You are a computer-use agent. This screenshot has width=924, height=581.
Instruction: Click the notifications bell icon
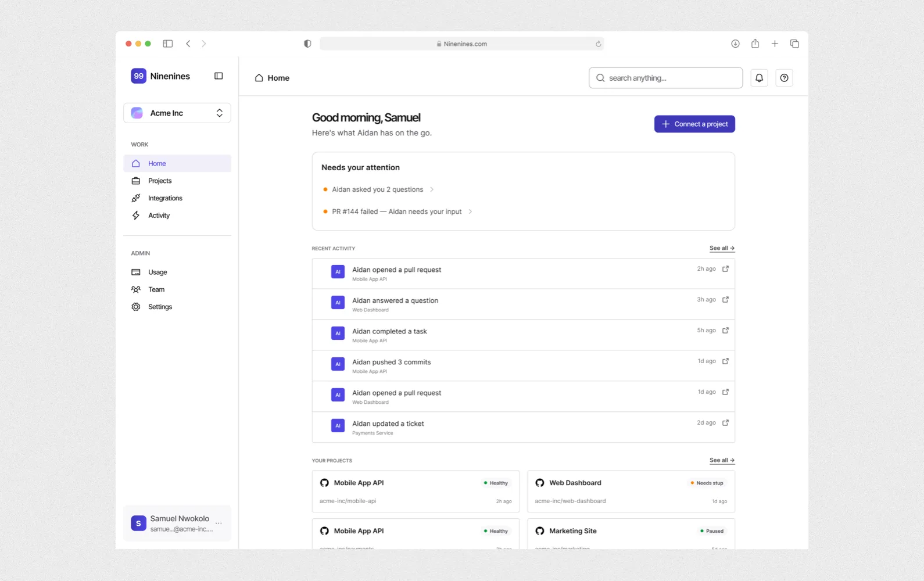coord(759,78)
